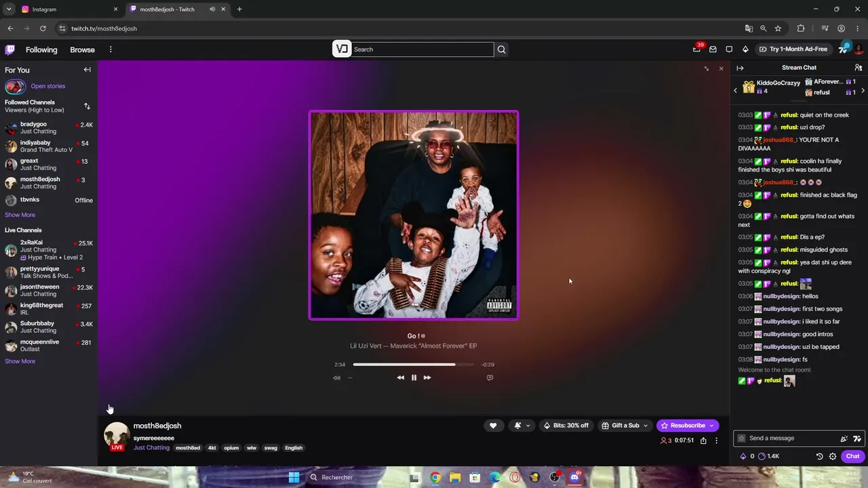Collapse the For You sidebar
This screenshot has width=868, height=488.
pyautogui.click(x=87, y=70)
